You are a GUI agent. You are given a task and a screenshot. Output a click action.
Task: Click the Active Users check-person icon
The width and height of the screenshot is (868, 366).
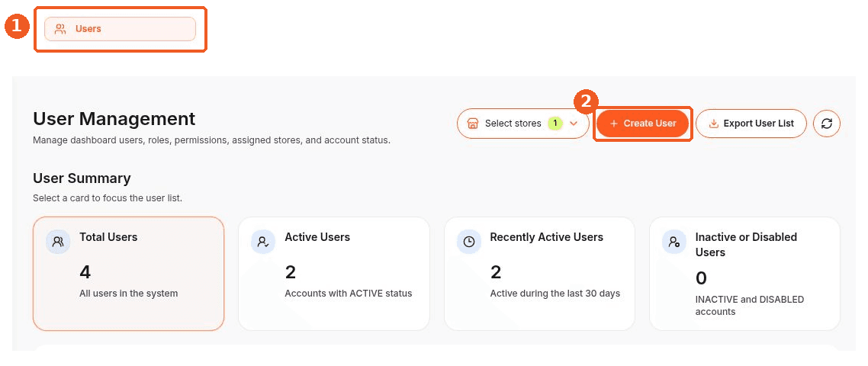(263, 242)
